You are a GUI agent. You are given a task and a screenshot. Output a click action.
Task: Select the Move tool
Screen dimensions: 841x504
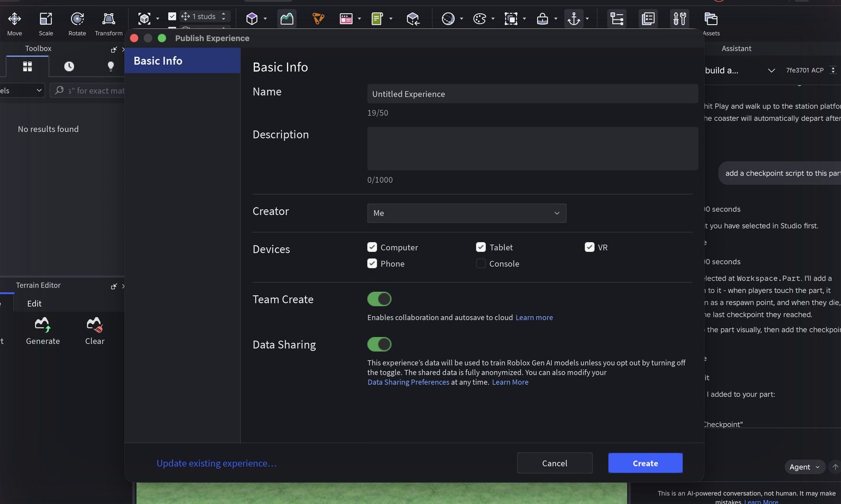[15, 24]
